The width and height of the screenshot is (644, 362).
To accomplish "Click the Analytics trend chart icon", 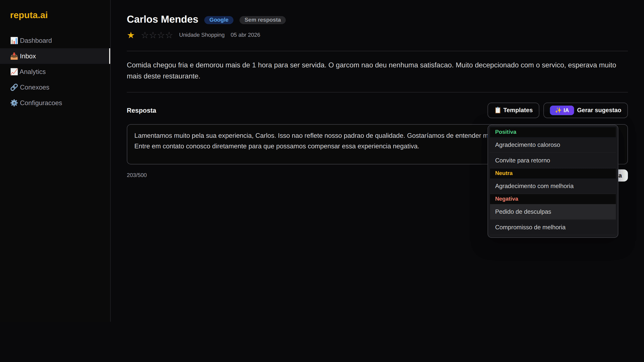I will (14, 72).
